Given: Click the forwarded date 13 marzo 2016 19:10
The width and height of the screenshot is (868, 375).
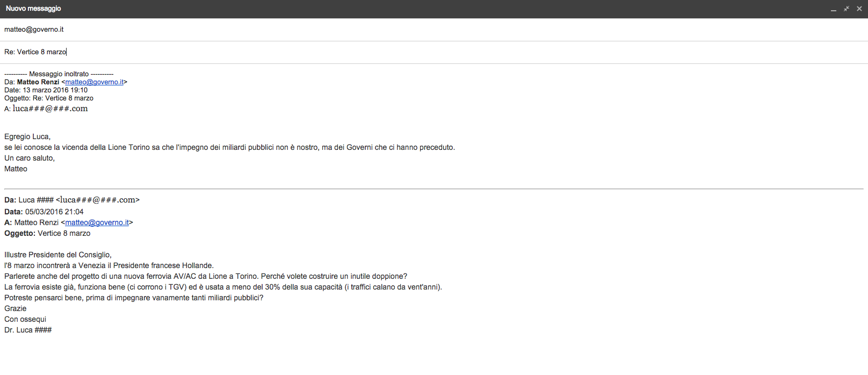Looking at the screenshot, I should (55, 90).
